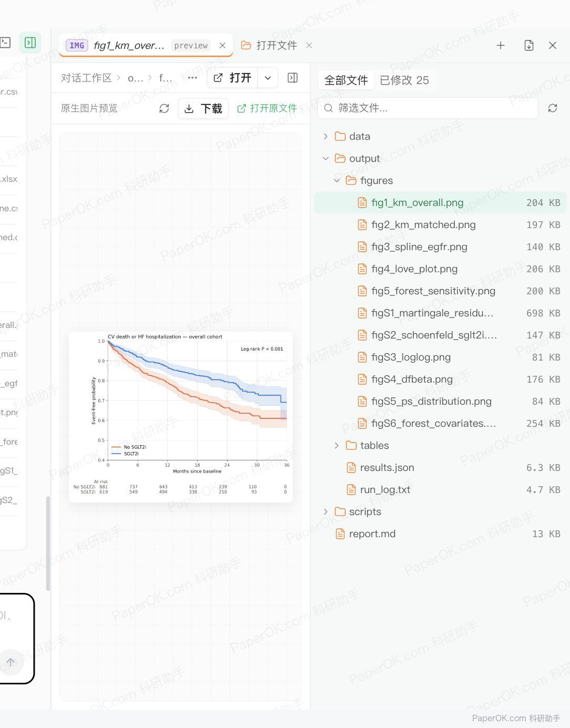Click the terminal panel icon
This screenshot has height=728, width=570.
[5, 43]
